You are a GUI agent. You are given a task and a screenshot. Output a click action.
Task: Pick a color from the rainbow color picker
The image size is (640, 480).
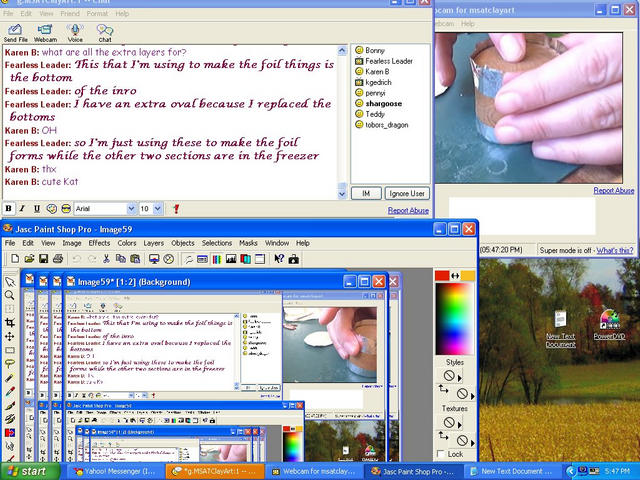click(455, 319)
